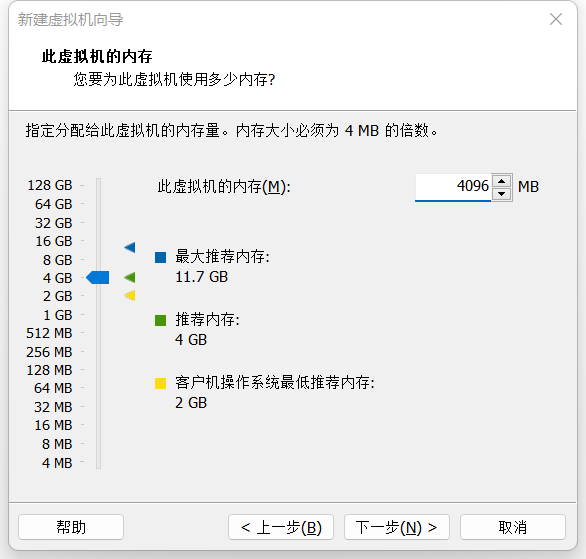
Task: Continue with 下一步(N) button
Action: pyautogui.click(x=397, y=527)
